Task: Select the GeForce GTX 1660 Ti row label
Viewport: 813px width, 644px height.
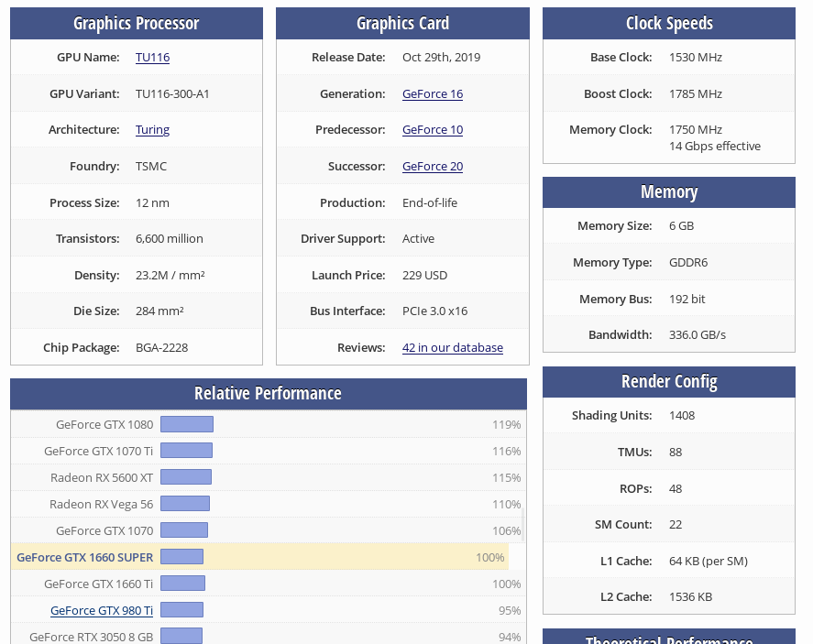Action: (98, 584)
